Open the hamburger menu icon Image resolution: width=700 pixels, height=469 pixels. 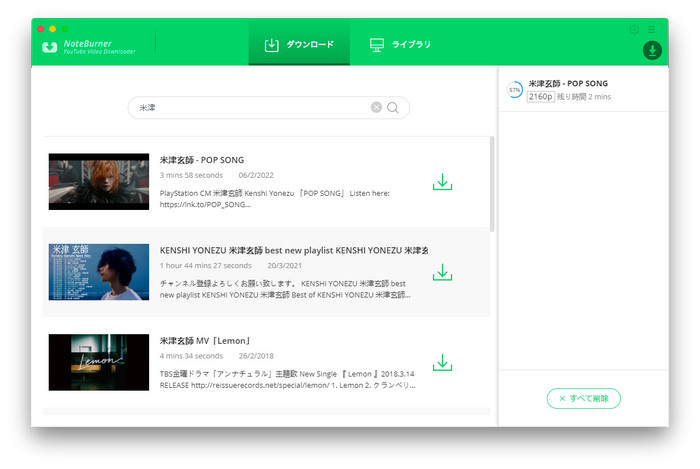(651, 29)
